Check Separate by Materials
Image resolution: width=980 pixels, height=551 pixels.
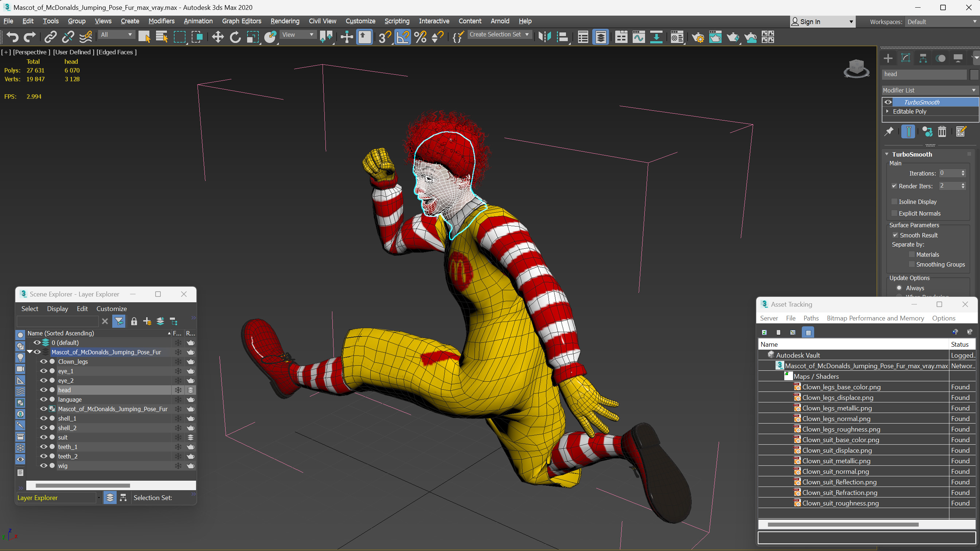(911, 255)
